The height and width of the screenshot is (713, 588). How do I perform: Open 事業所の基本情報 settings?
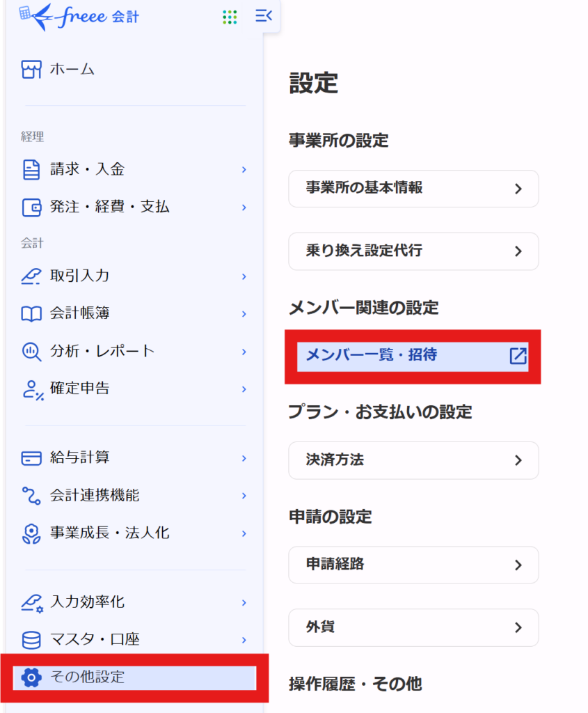click(x=413, y=189)
